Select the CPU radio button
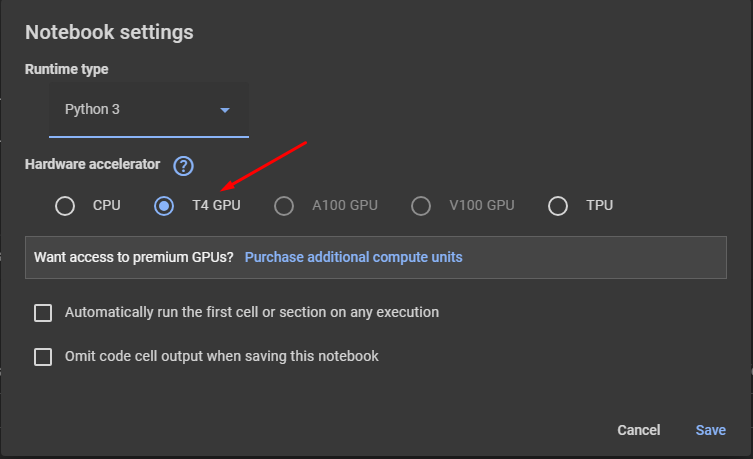753x459 pixels. [x=65, y=206]
